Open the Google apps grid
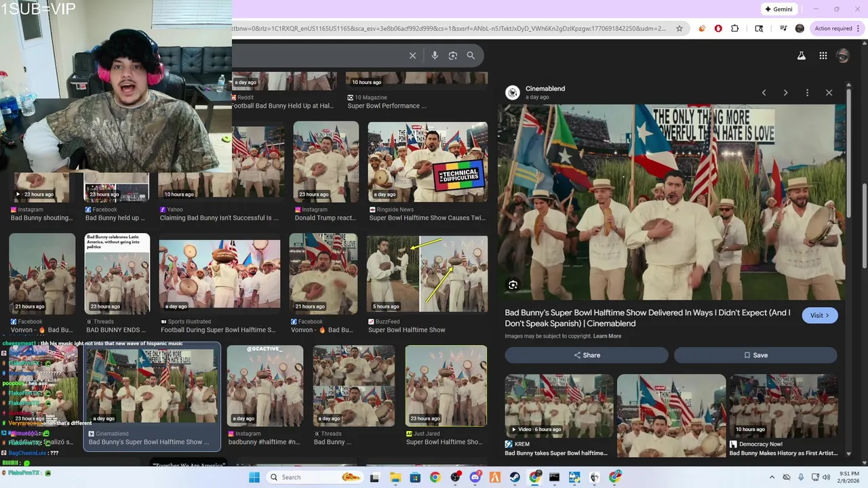Image resolution: width=868 pixels, height=488 pixels. pos(823,56)
